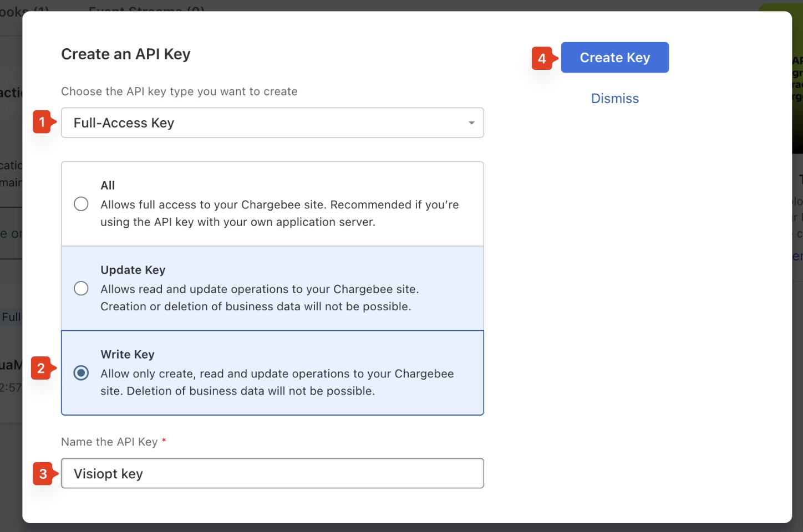Select the All access radio button
The height and width of the screenshot is (532, 803).
[81, 204]
